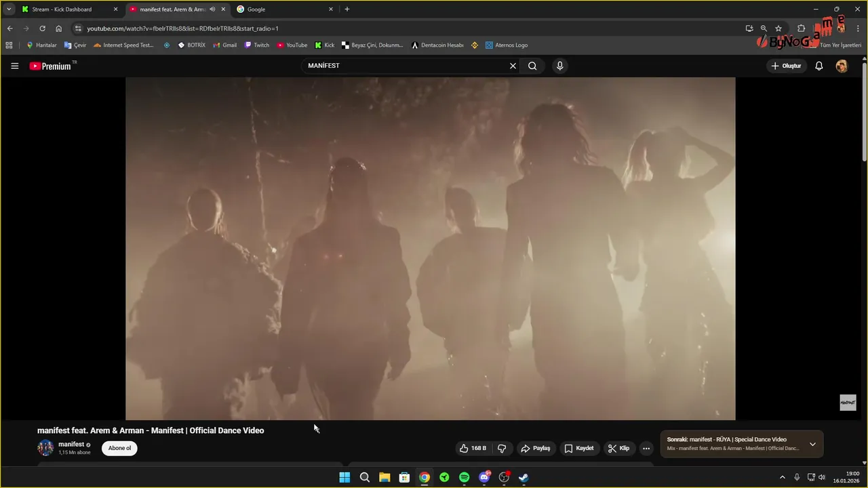
Task: Open the Kick bookmark
Action: (x=325, y=45)
